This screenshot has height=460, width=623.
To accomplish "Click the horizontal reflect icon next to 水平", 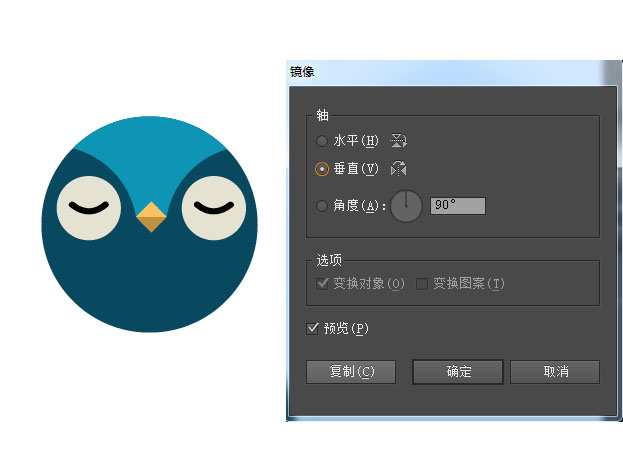I will click(398, 141).
